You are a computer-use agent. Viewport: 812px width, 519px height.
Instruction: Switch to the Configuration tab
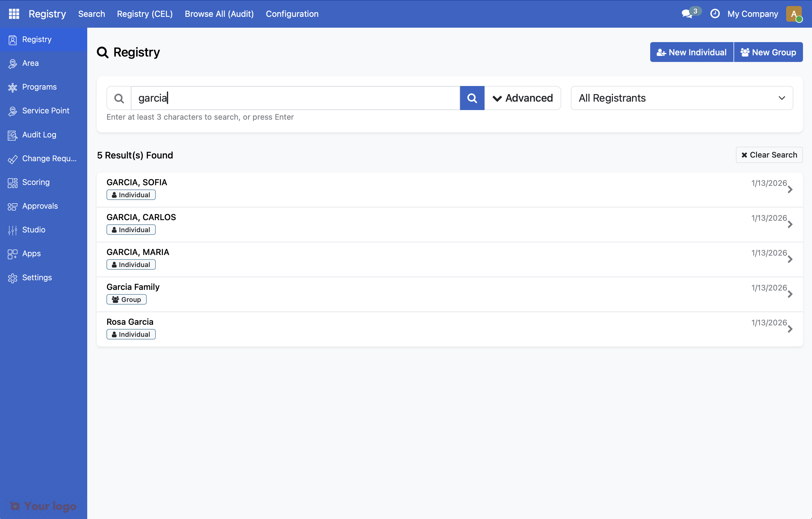point(292,14)
